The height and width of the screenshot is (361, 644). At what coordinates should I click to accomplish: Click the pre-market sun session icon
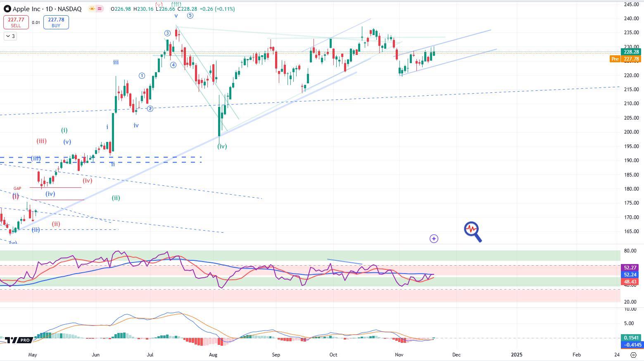coord(92,9)
